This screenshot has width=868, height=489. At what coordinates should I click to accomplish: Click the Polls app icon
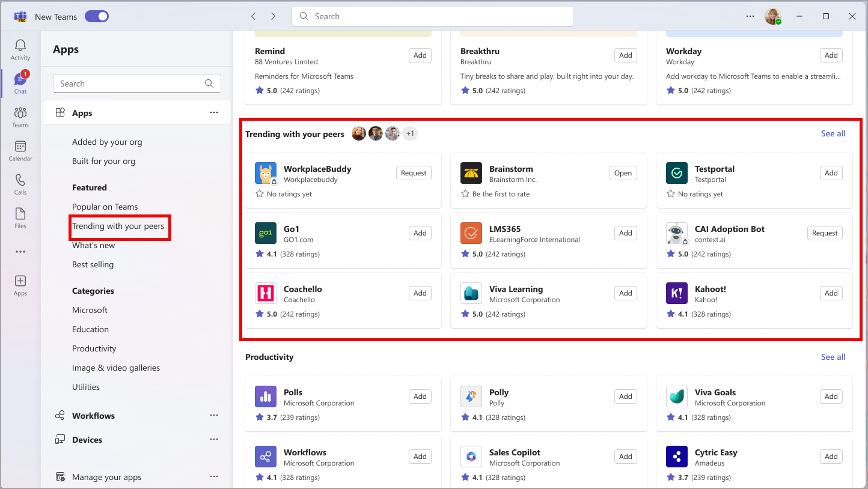(x=266, y=396)
